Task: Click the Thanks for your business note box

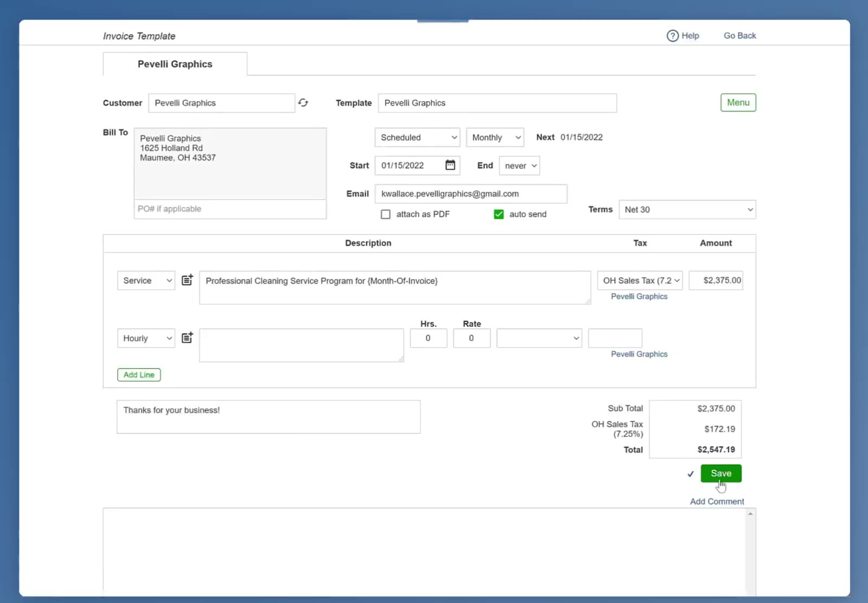Action: coord(269,416)
